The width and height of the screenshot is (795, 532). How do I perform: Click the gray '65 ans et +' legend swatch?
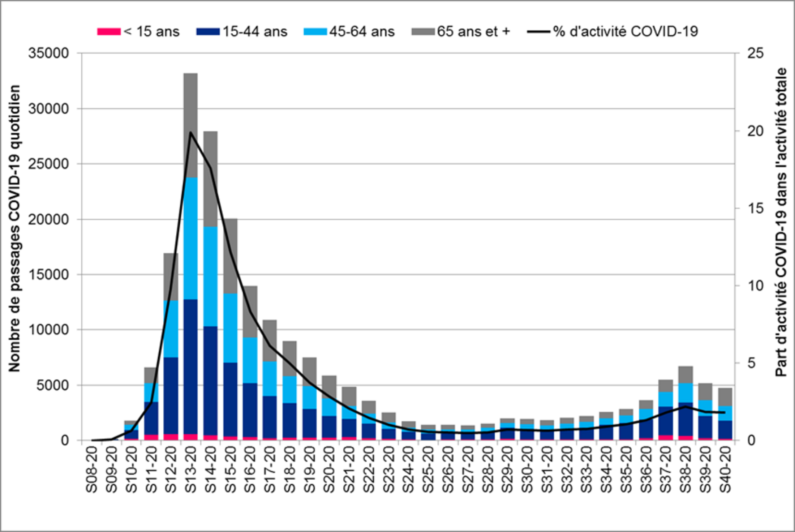(422, 32)
